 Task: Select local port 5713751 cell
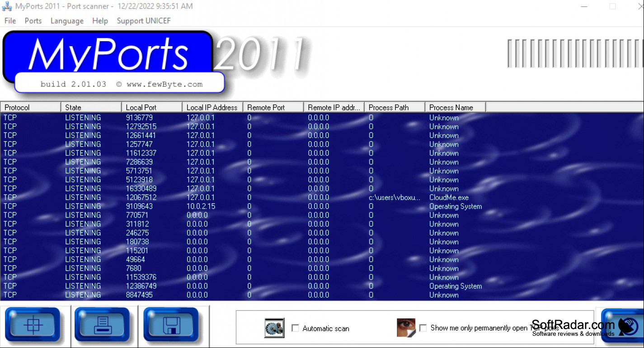tap(139, 171)
